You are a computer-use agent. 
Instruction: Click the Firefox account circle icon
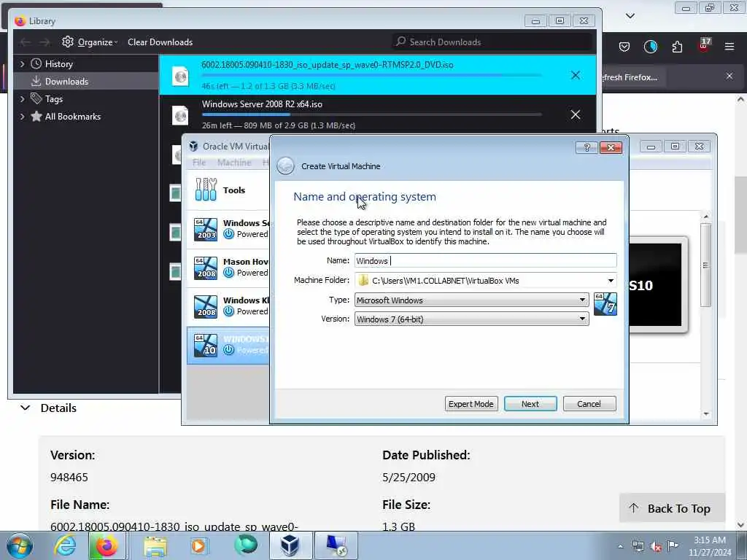click(x=650, y=47)
